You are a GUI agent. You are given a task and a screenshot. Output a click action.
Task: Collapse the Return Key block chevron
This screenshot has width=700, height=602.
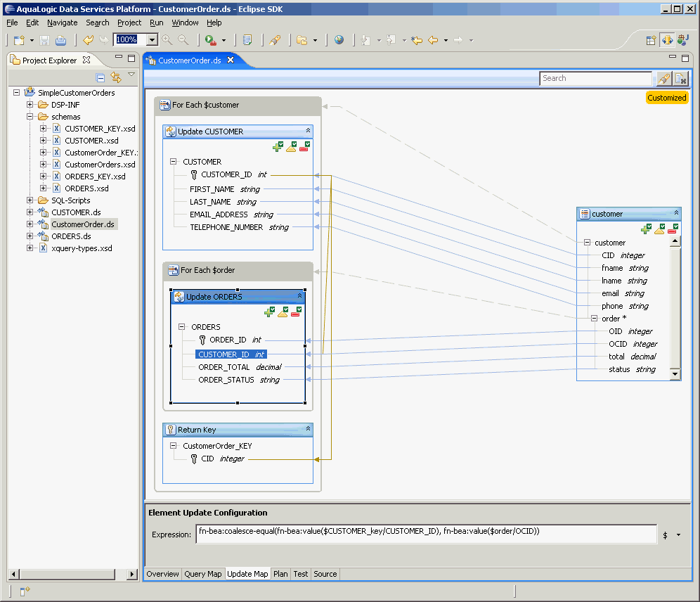[x=308, y=429]
